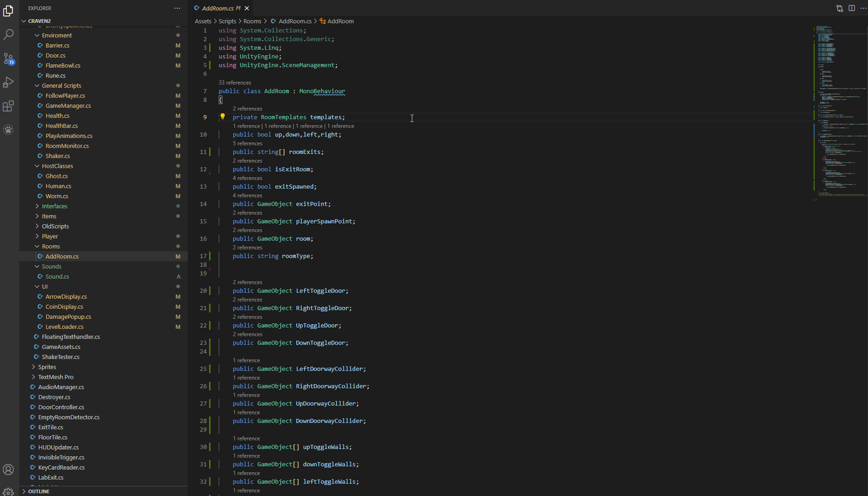Image resolution: width=868 pixels, height=496 pixels.
Task: Open HealthBar.cs file
Action: pyautogui.click(x=103, y=126)
